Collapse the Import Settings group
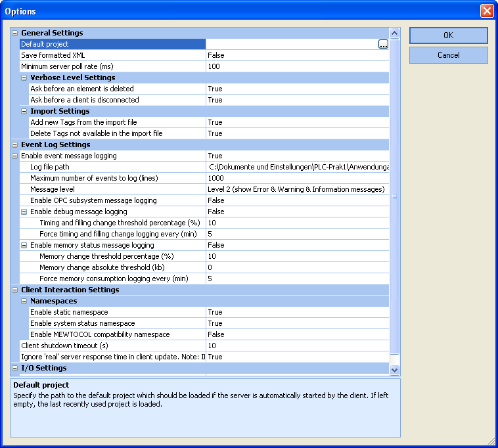 (x=24, y=112)
